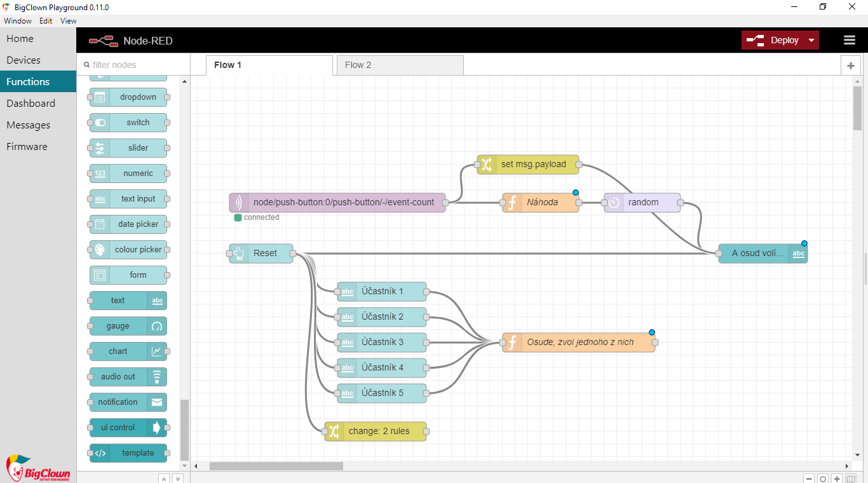868x483 pixels.
Task: Select the template palette node
Action: (x=128, y=453)
